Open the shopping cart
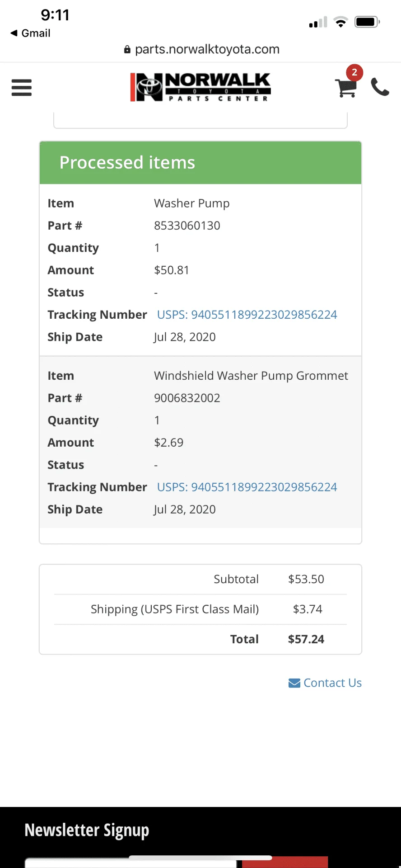Screen dimensions: 401x868 tap(345, 88)
